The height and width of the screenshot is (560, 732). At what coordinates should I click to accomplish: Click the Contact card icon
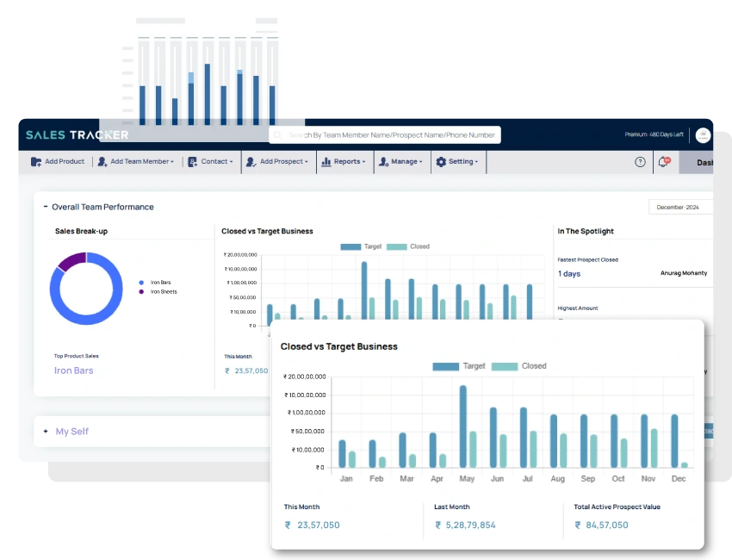click(193, 162)
